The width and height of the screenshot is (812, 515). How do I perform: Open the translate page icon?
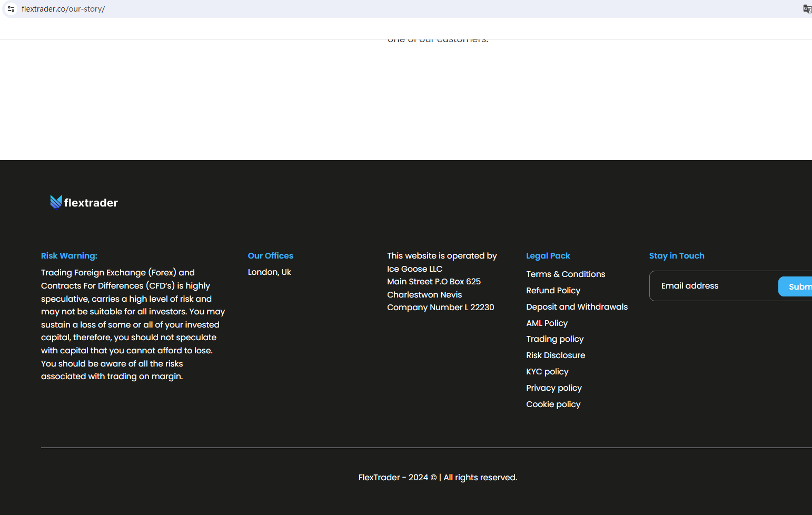click(806, 9)
